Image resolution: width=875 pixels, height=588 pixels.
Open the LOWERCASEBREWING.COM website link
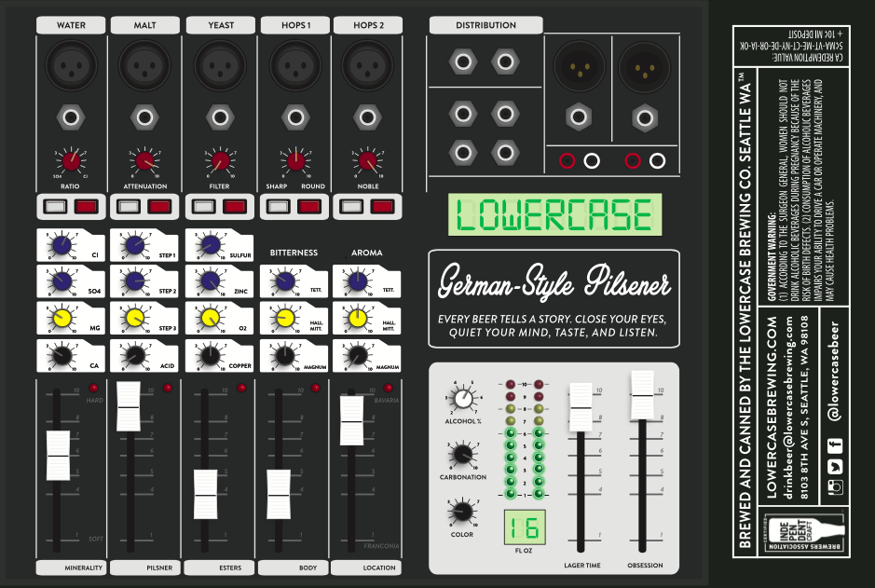(772, 407)
